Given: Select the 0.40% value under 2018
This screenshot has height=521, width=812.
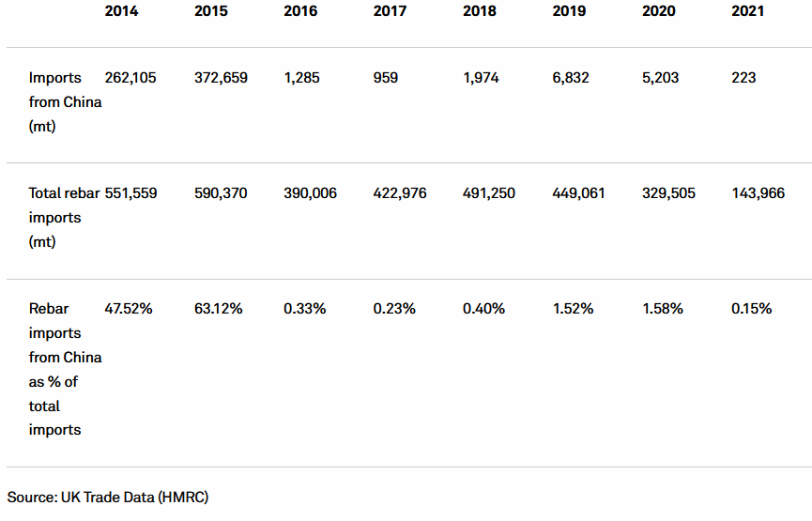Looking at the screenshot, I should point(483,308).
